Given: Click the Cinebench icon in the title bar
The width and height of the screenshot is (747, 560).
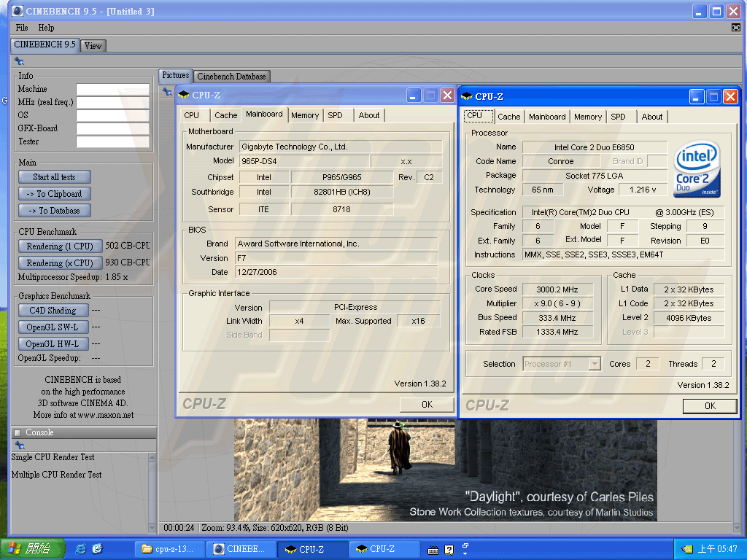Looking at the screenshot, I should point(18,10).
